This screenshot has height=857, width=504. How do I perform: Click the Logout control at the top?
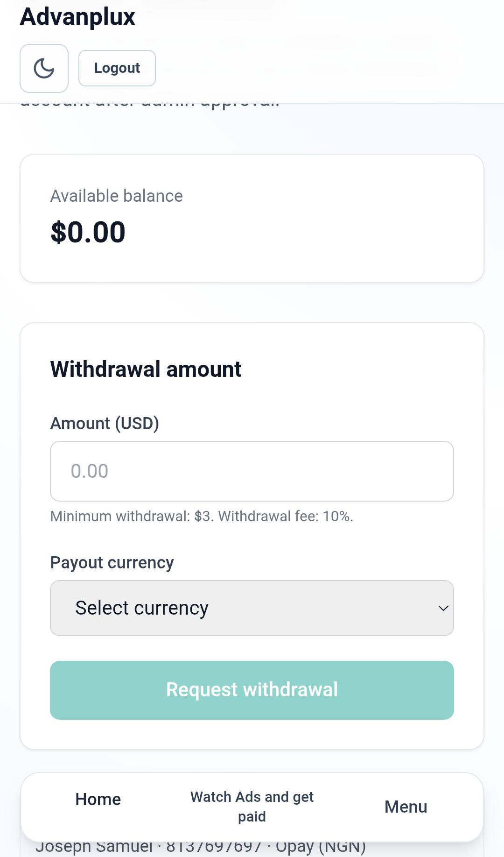[117, 68]
